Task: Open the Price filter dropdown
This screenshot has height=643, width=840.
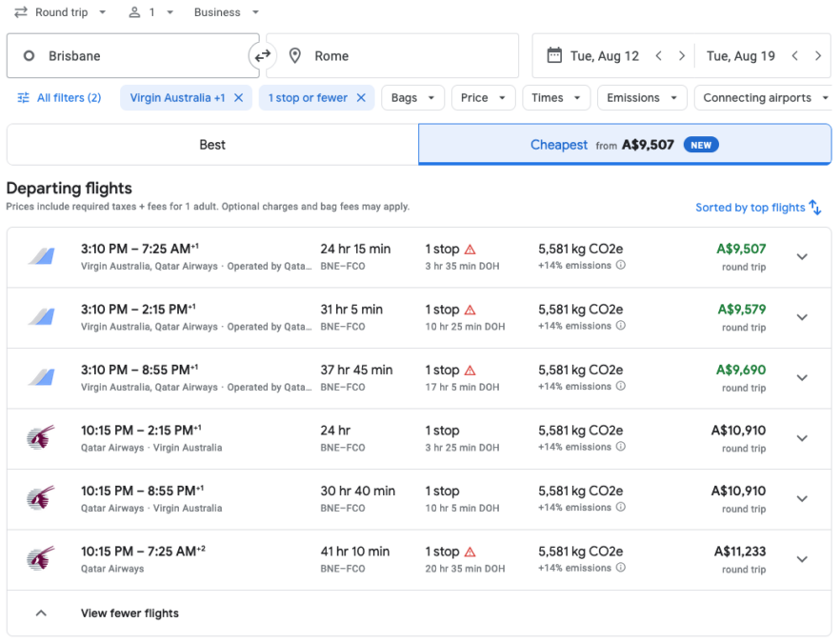Action: tap(483, 97)
